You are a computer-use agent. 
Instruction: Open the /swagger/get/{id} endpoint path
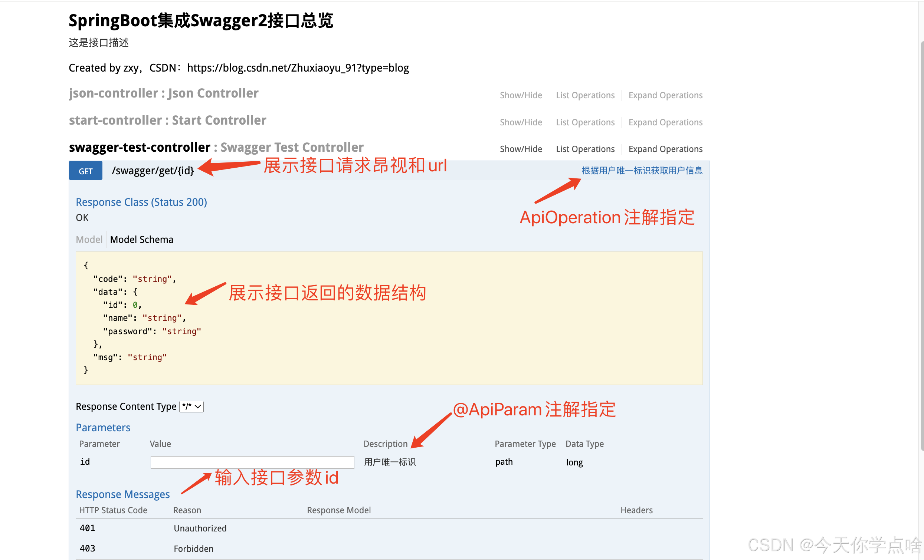pyautogui.click(x=153, y=171)
